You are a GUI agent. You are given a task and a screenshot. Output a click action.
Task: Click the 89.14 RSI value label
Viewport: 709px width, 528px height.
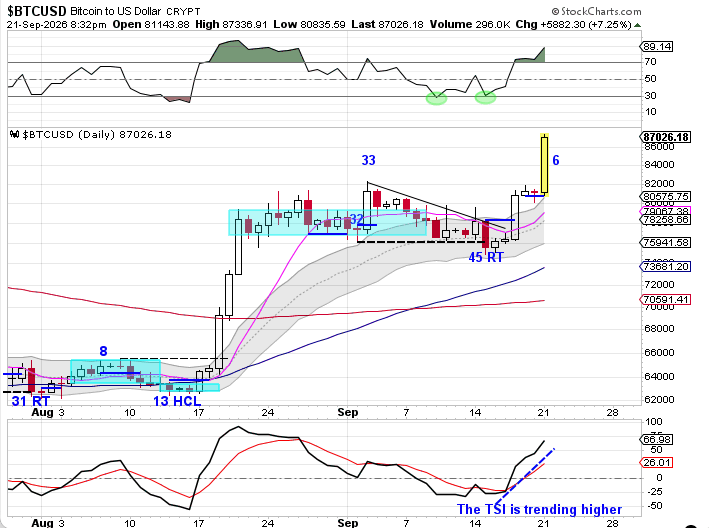click(657, 47)
